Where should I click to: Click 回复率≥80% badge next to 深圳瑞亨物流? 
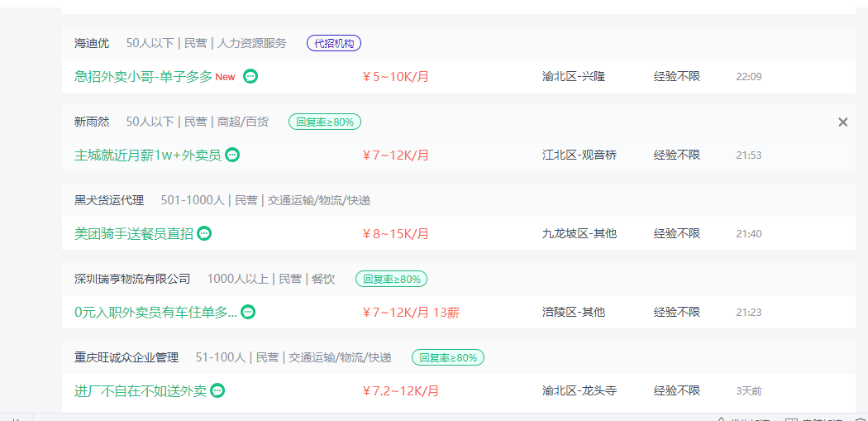391,280
